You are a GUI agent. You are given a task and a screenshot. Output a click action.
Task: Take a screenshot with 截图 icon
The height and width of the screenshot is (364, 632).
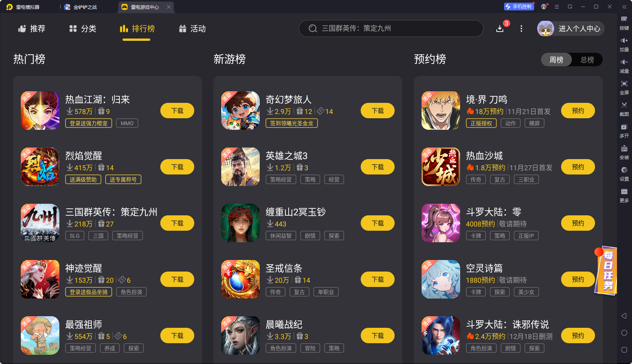(x=624, y=109)
